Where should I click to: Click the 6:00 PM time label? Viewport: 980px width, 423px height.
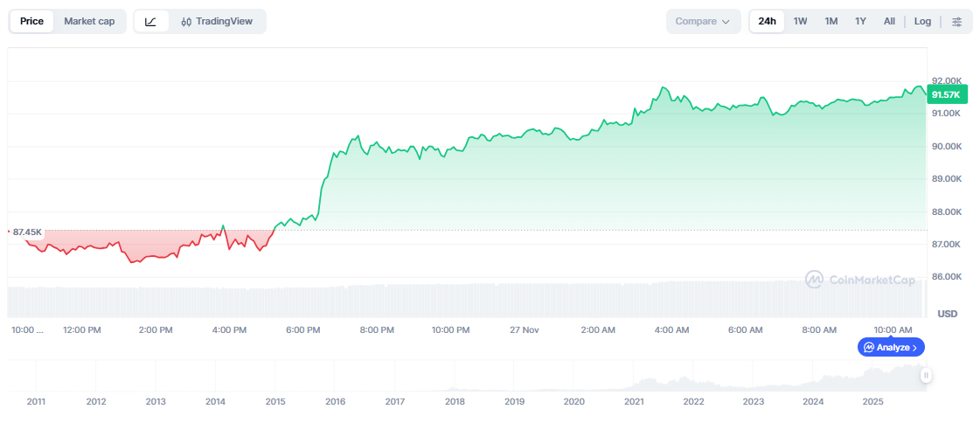point(303,329)
